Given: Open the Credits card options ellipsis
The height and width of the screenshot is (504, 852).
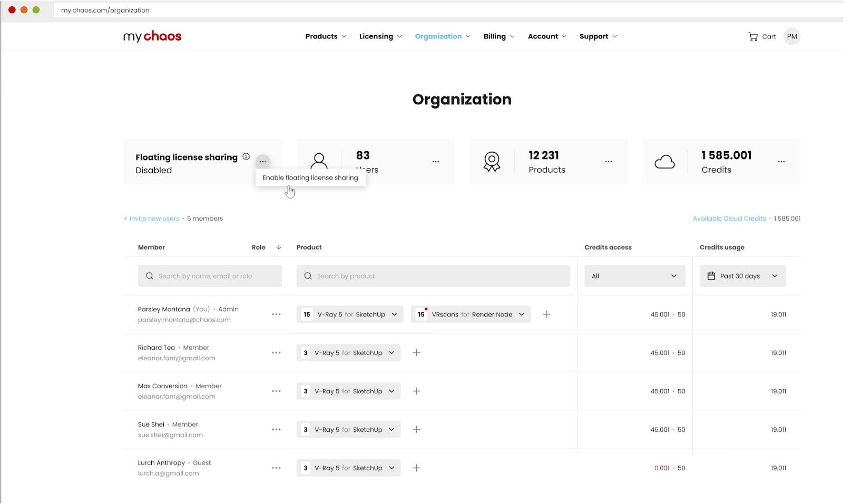Looking at the screenshot, I should tap(781, 162).
